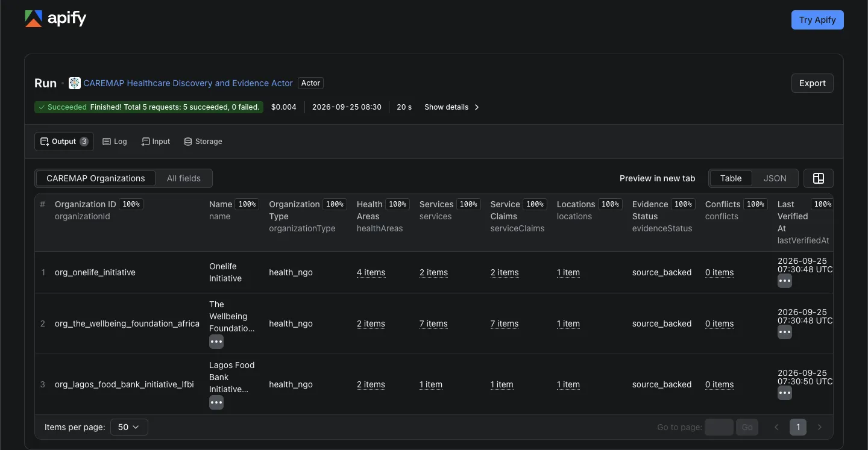Click the Apify logo

[55, 19]
